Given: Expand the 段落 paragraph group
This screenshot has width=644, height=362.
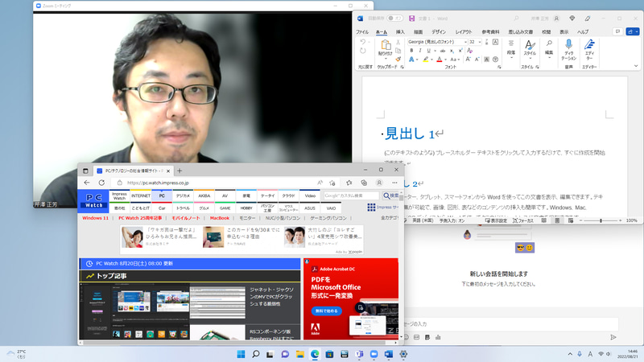Looking at the screenshot, I should [511, 49].
